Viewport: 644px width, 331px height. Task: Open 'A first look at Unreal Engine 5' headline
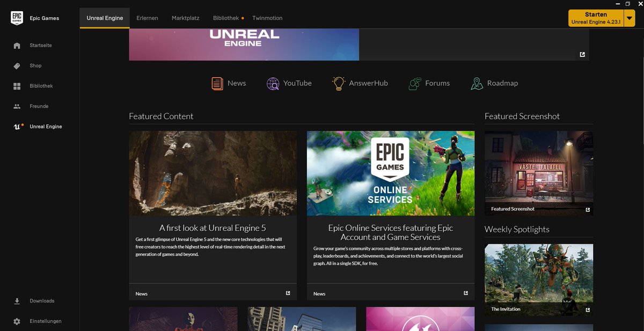[x=213, y=228]
